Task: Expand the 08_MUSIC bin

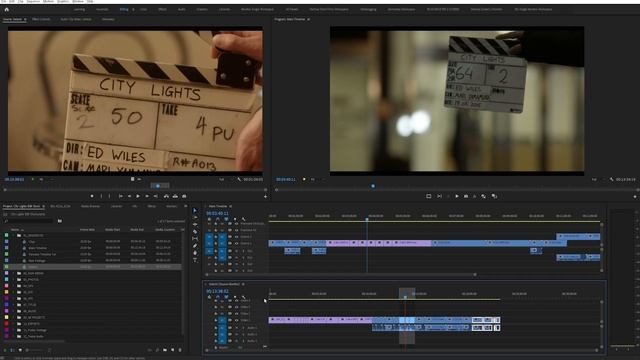Action: [13, 311]
